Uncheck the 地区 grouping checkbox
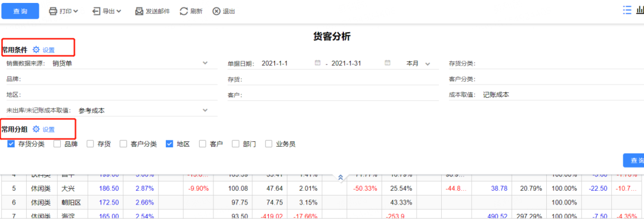 coord(169,144)
